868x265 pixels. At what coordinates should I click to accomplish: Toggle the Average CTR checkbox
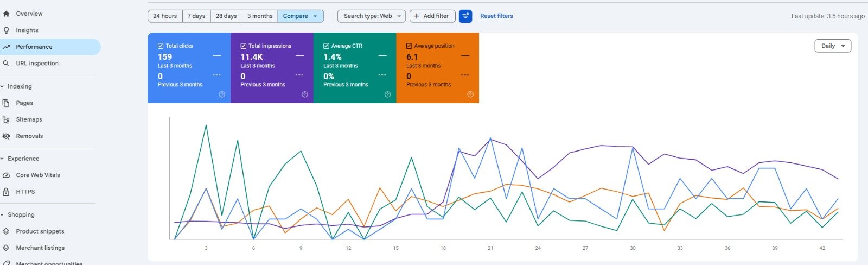(326, 46)
